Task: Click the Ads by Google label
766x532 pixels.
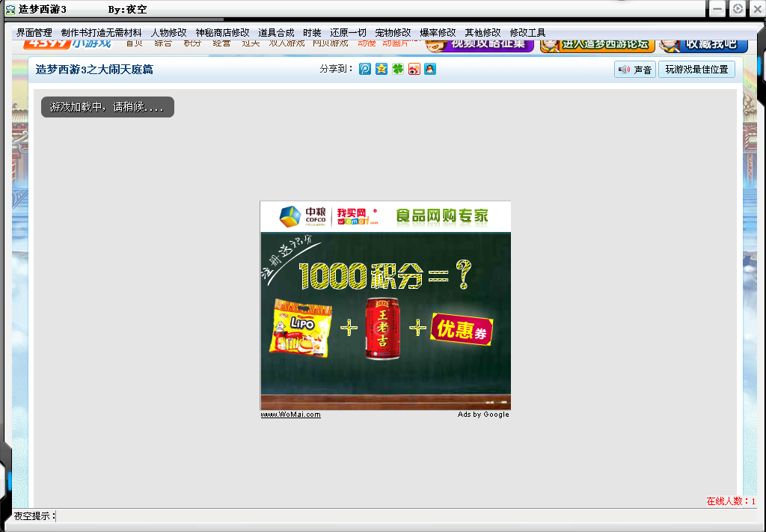Action: [483, 415]
